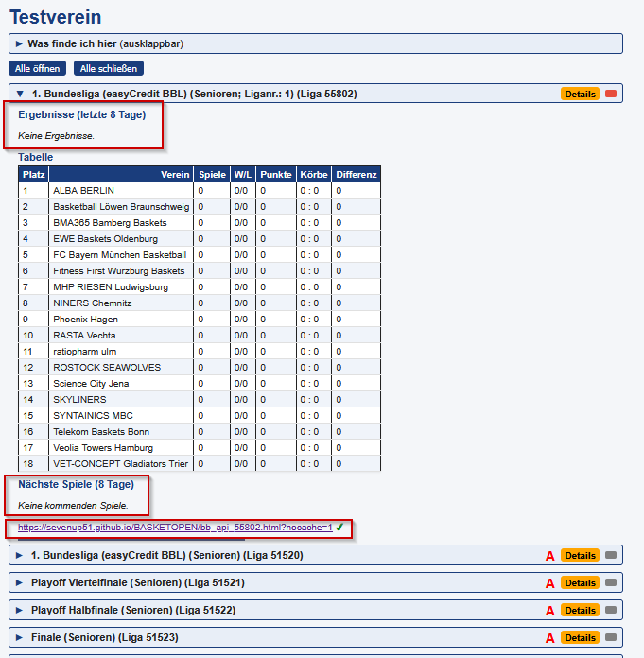Click the red A icon for Playoff Halbfinale
644x658 pixels.
click(550, 611)
